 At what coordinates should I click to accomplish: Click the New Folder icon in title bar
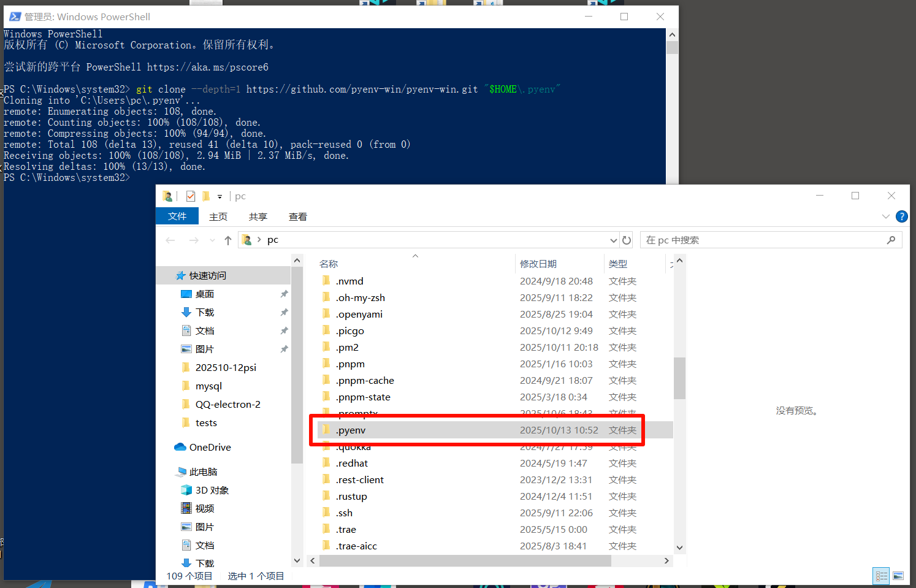206,196
